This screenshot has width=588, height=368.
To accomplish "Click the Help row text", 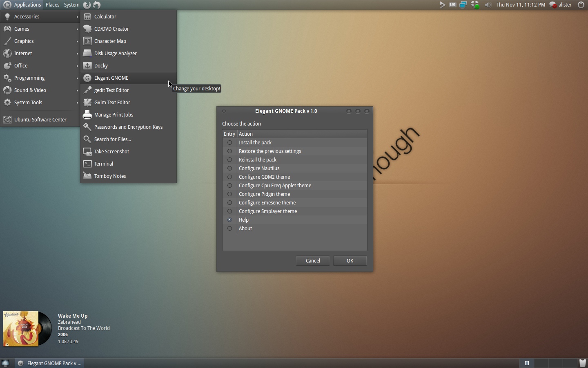I will click(x=244, y=220).
